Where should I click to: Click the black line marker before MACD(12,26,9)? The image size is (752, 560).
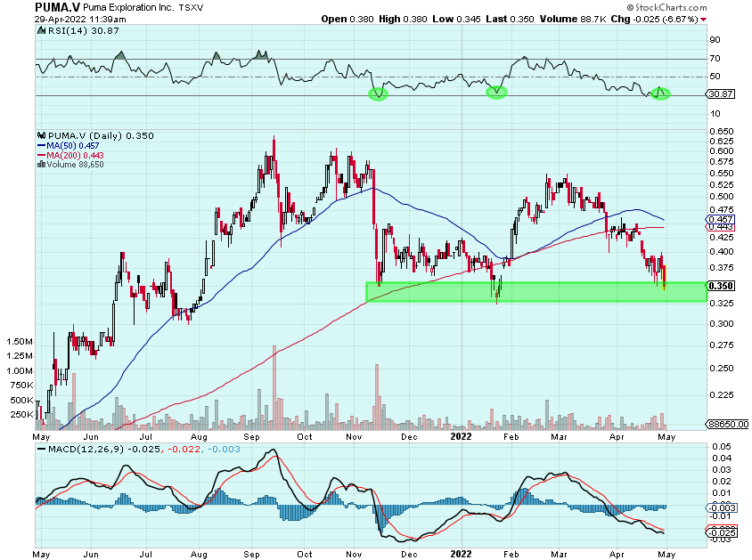42,450
